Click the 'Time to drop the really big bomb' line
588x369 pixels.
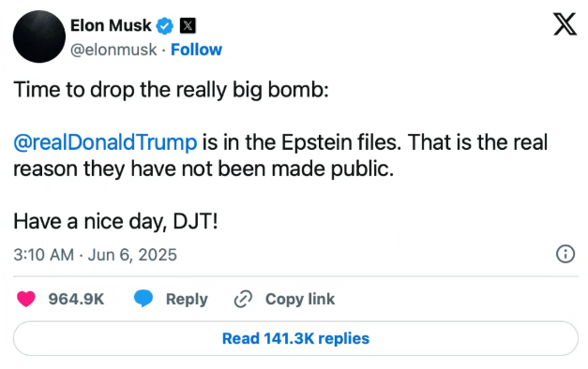click(171, 90)
